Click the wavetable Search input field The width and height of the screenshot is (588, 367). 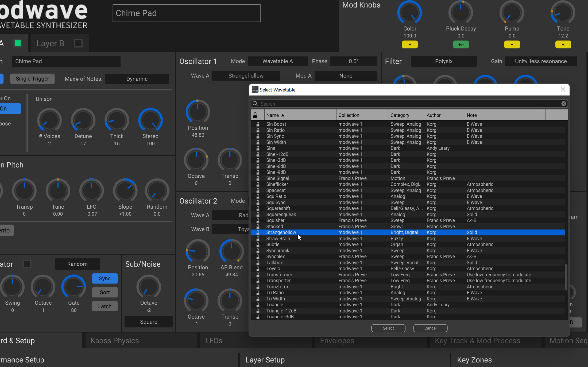[409, 104]
